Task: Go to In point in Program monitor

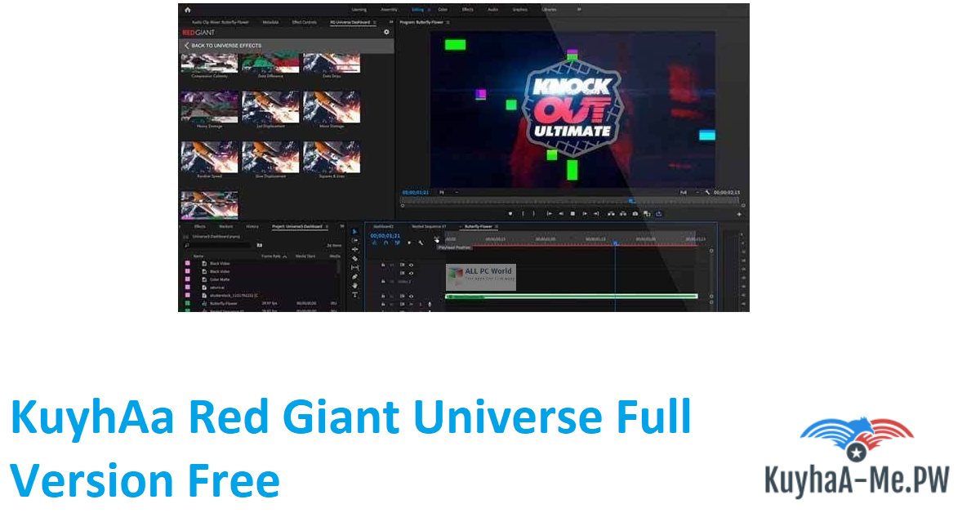Action: (549, 214)
